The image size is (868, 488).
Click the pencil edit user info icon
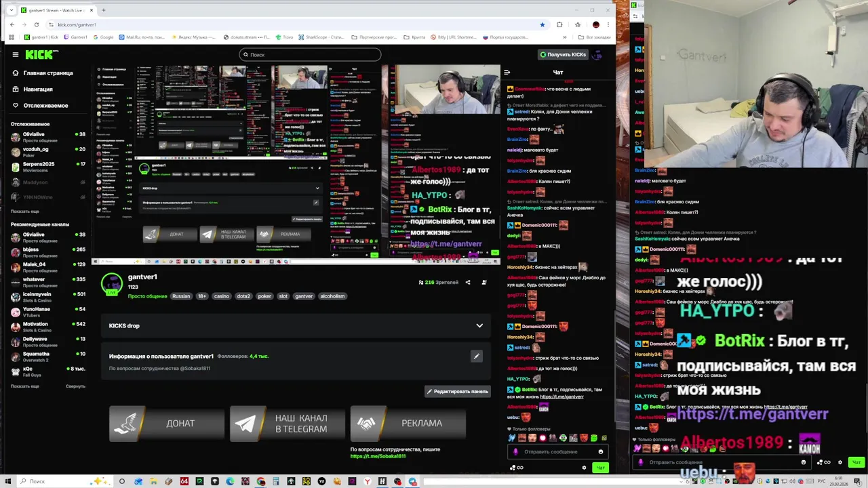coord(477,356)
